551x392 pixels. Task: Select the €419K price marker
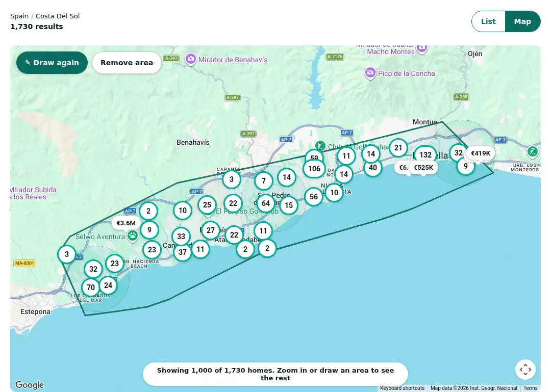[x=481, y=153]
